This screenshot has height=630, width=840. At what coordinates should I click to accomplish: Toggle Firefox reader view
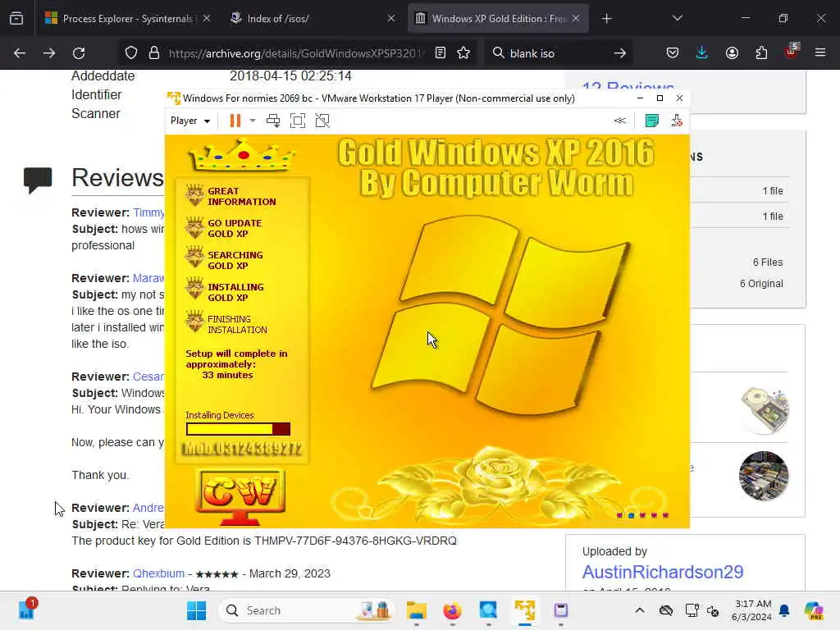441,53
